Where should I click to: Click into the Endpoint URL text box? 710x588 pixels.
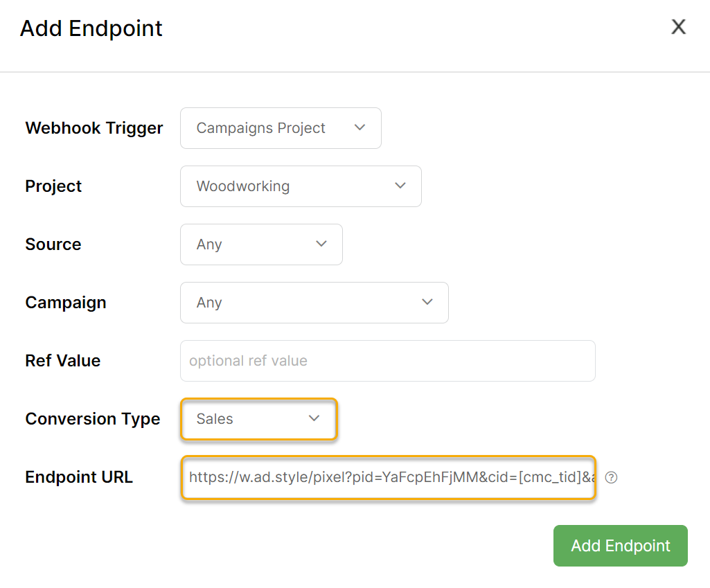click(388, 477)
